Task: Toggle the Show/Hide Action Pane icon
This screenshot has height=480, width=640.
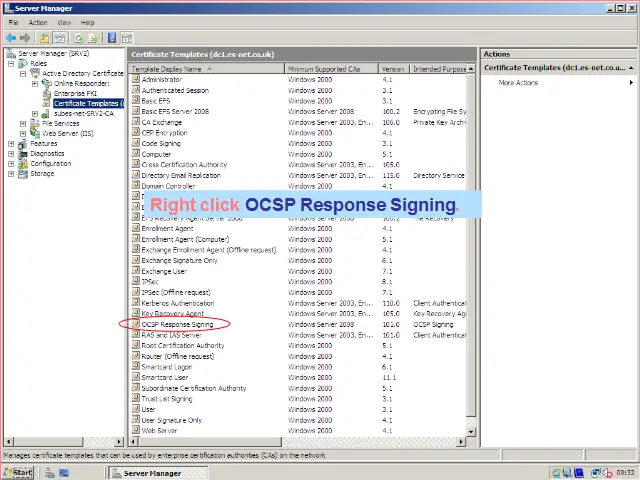Action: pyautogui.click(x=127, y=38)
